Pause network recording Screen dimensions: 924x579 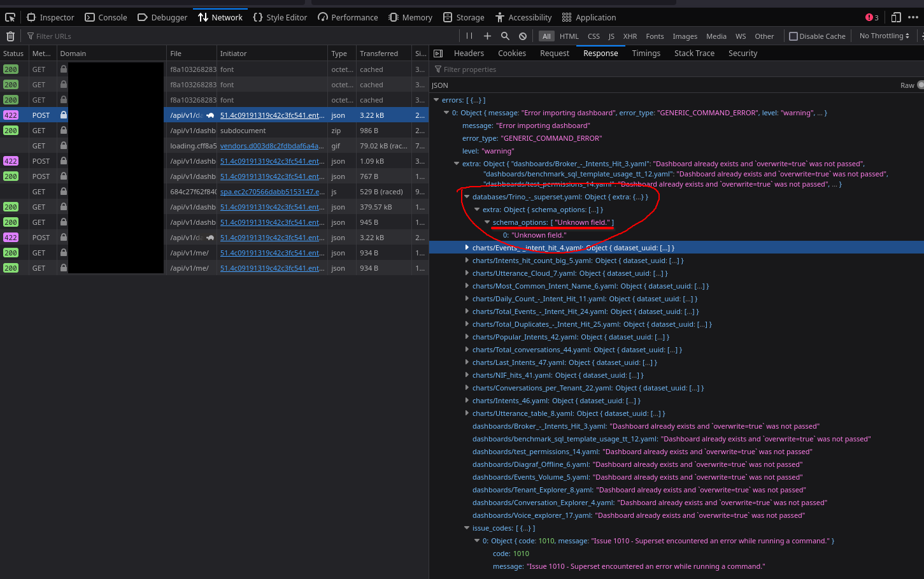pyautogui.click(x=469, y=36)
